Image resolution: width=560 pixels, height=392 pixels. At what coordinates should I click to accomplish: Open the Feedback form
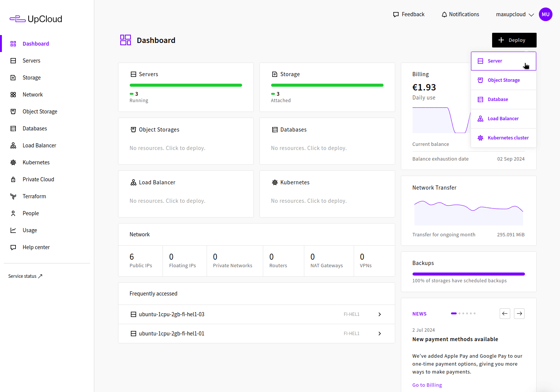point(409,14)
